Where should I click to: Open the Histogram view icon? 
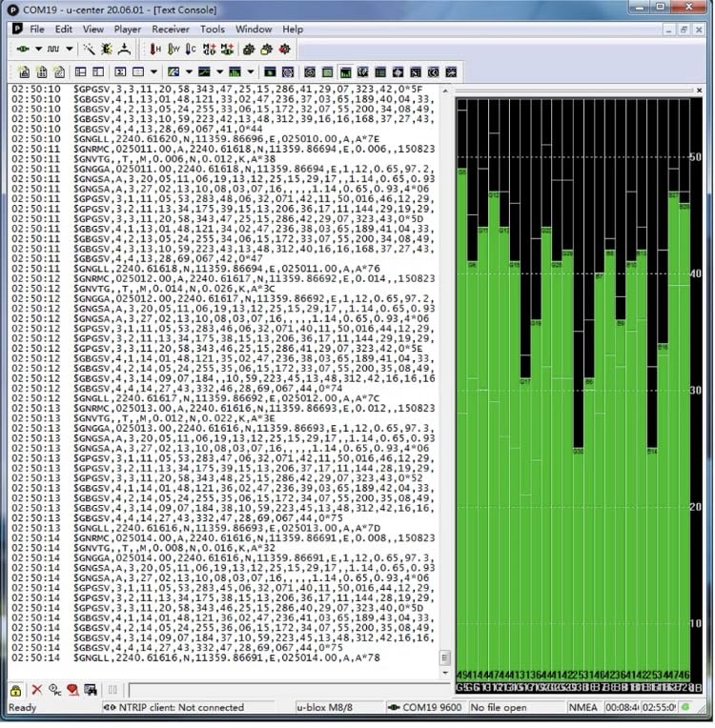click(x=235, y=72)
